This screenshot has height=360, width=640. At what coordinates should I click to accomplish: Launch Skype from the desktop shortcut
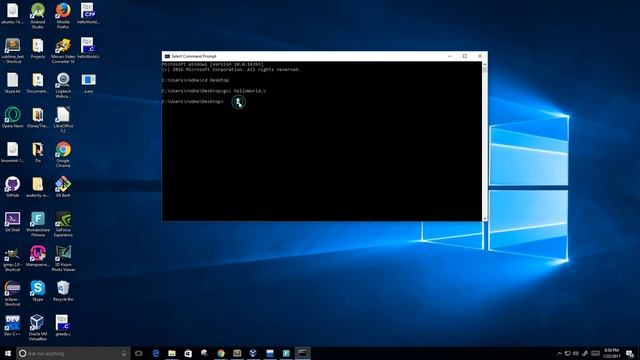(38, 291)
